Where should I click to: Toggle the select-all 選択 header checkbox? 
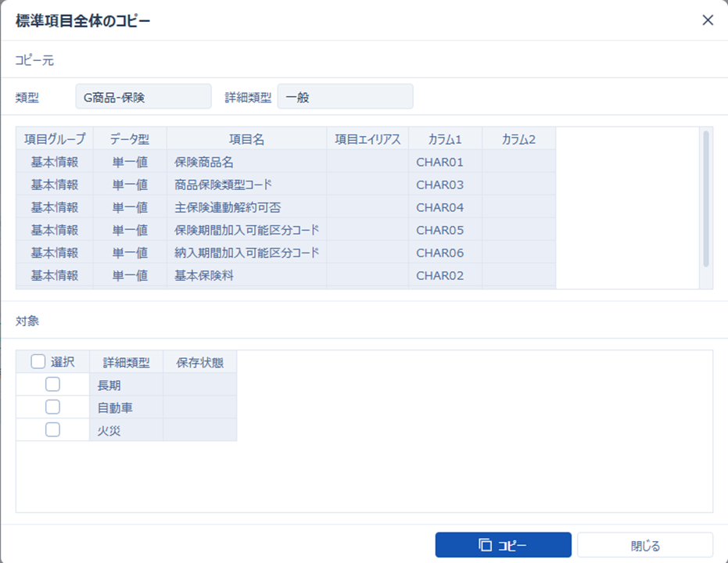pyautogui.click(x=38, y=361)
